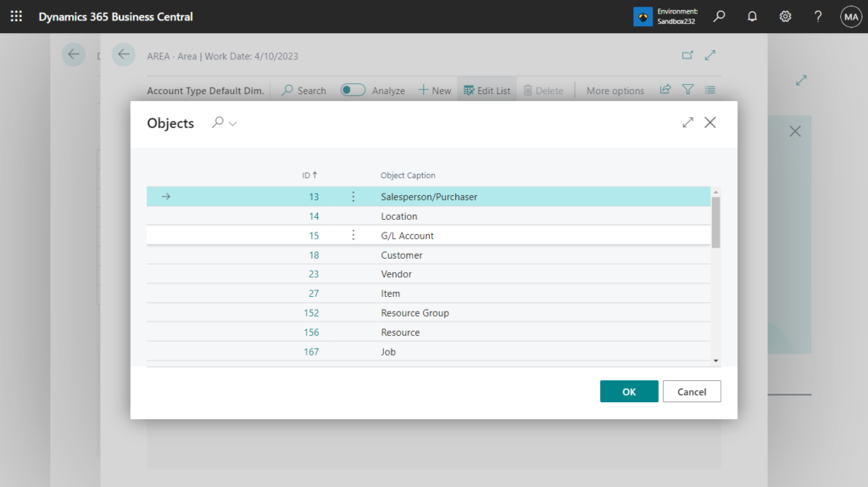Open the top bar search magnifier

pos(719,16)
